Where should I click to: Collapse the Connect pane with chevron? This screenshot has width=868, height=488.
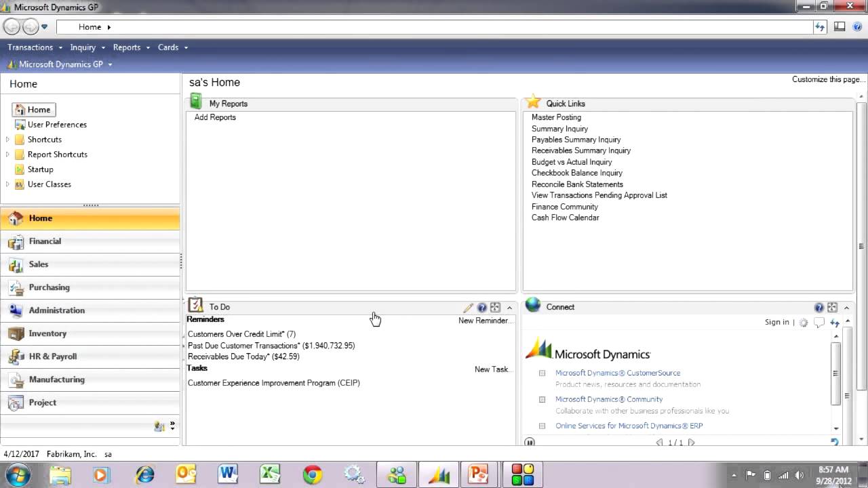(x=846, y=308)
